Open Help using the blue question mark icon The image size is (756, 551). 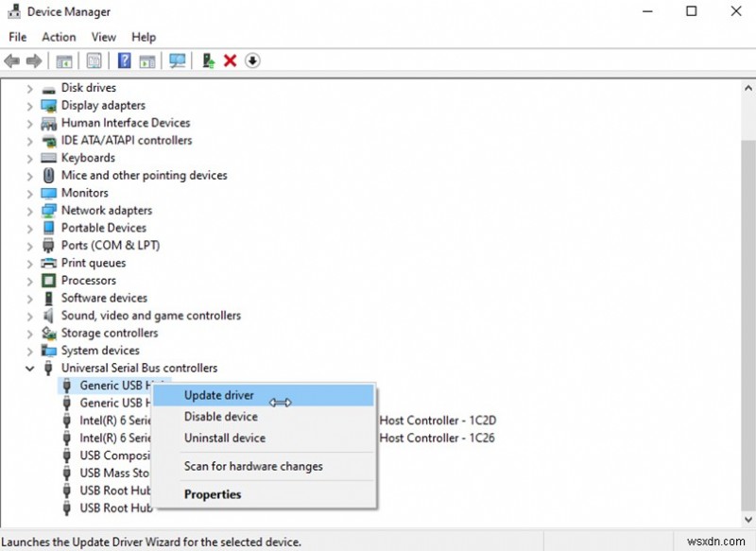tap(124, 60)
